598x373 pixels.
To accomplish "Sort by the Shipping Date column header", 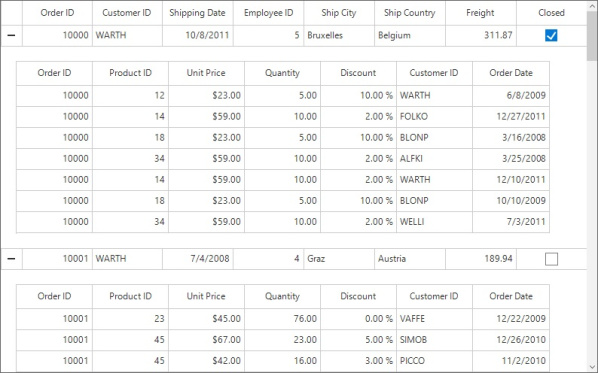I will click(198, 13).
